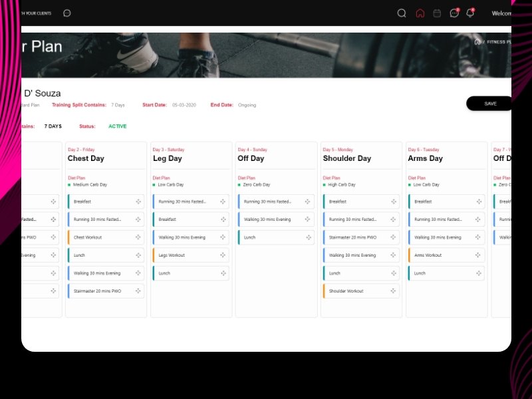The width and height of the screenshot is (532, 399).
Task: Go to the home icon in header
Action: click(x=420, y=13)
